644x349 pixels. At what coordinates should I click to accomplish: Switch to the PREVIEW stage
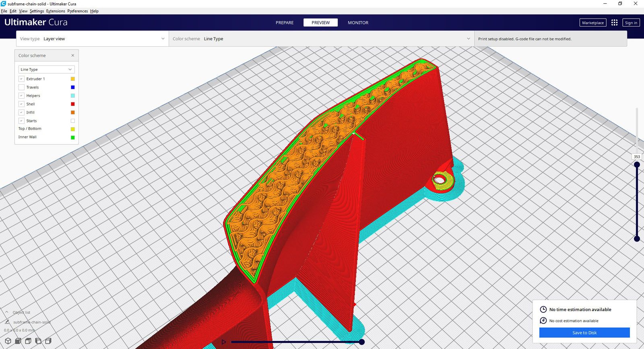(320, 23)
